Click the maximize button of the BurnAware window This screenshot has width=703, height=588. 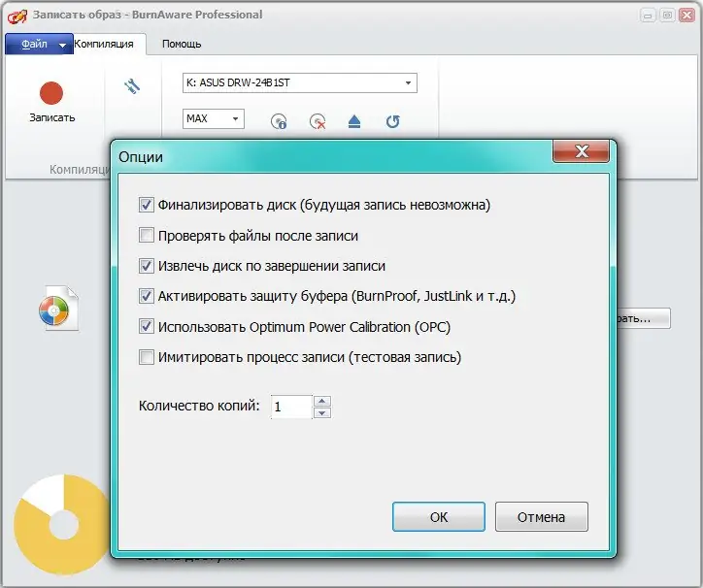click(x=667, y=16)
